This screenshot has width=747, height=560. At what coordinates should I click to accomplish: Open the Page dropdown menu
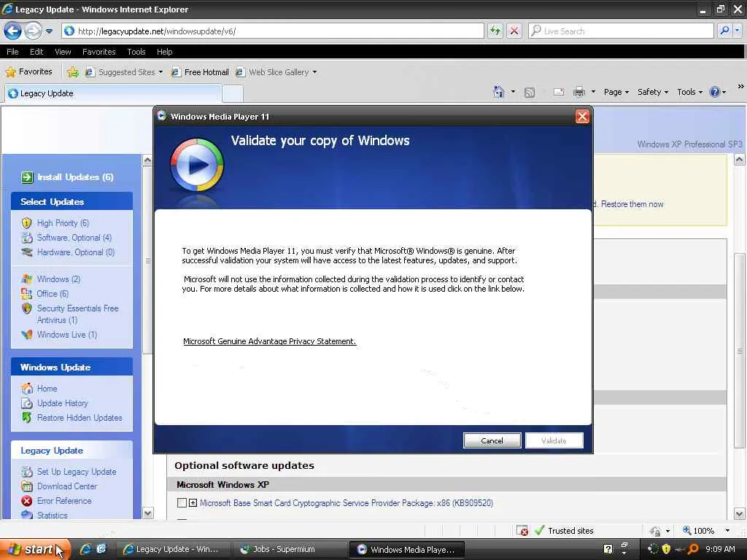[x=616, y=92]
